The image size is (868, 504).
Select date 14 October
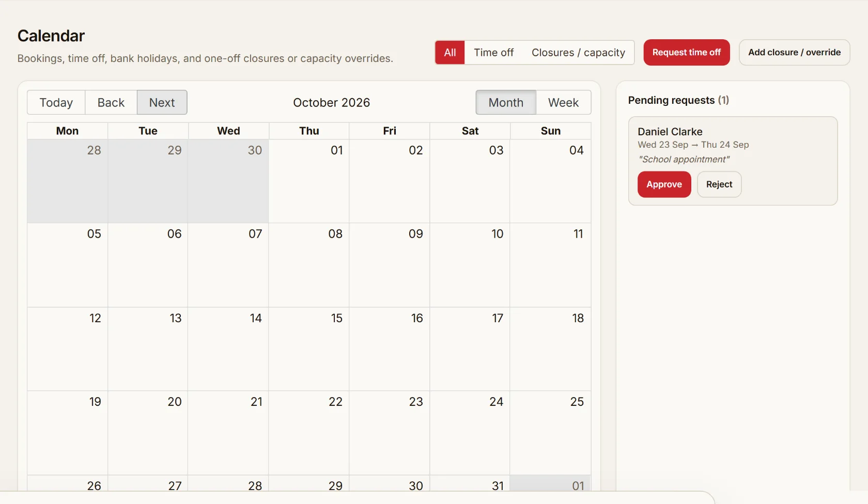pyautogui.click(x=256, y=318)
